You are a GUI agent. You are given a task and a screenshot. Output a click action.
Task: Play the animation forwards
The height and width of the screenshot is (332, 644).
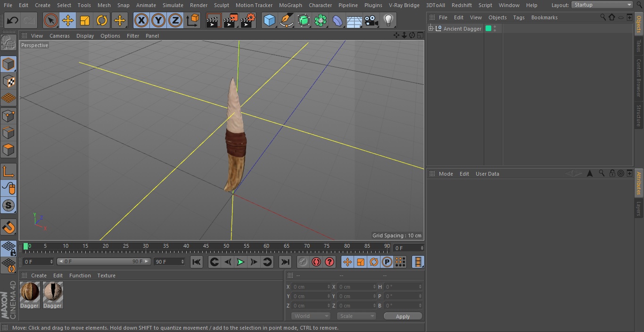click(240, 262)
